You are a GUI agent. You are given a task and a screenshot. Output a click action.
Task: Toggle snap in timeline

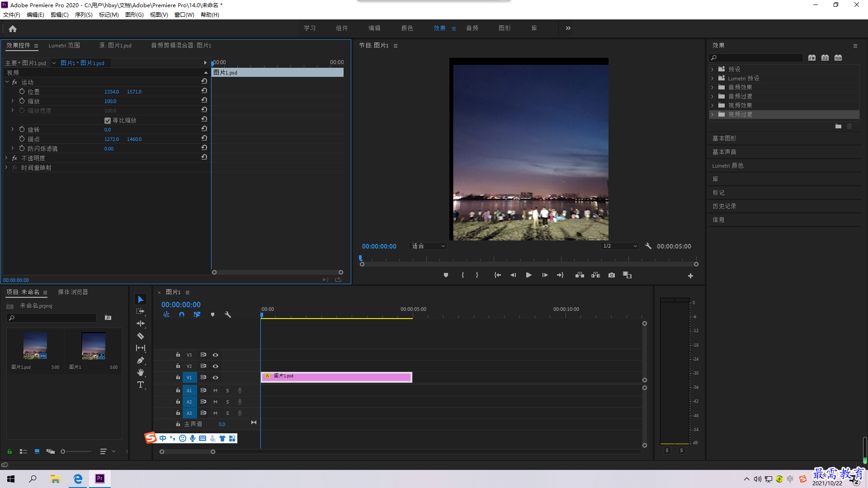tap(182, 314)
